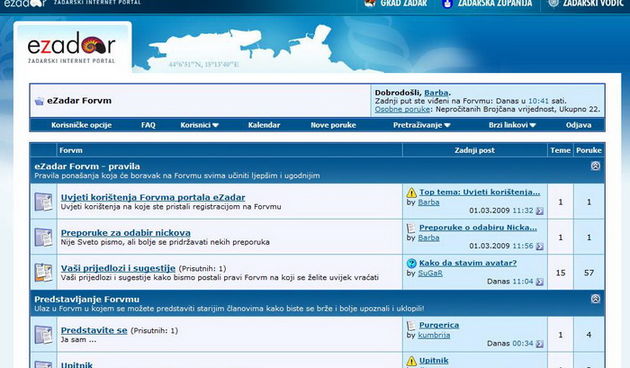
Task: Open the eZadar Forvm folder icon
Action: pos(39,101)
